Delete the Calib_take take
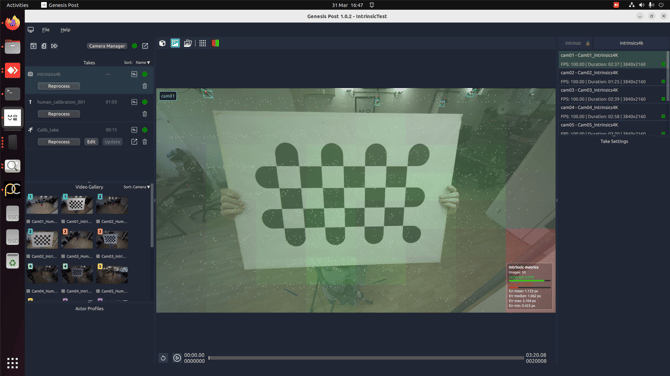 [x=145, y=141]
